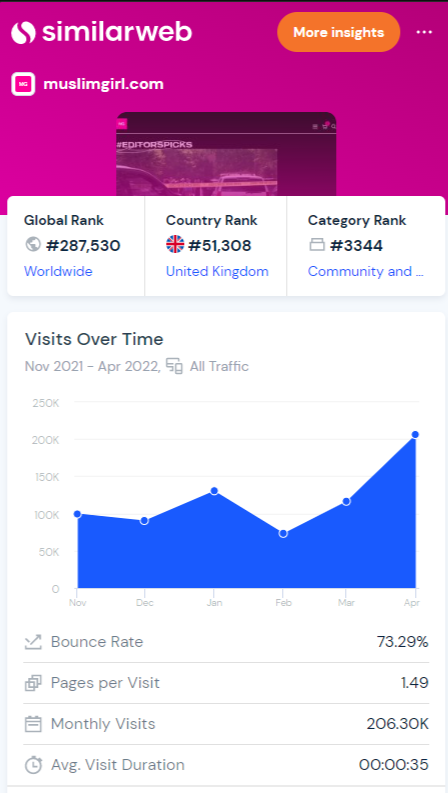Viewport: 448px width, 793px height.
Task: Click the Monthly Visits calendar icon
Action: point(33,724)
